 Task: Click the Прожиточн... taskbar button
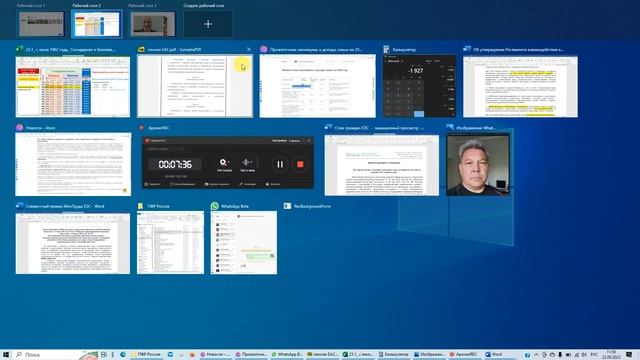[x=251, y=355]
